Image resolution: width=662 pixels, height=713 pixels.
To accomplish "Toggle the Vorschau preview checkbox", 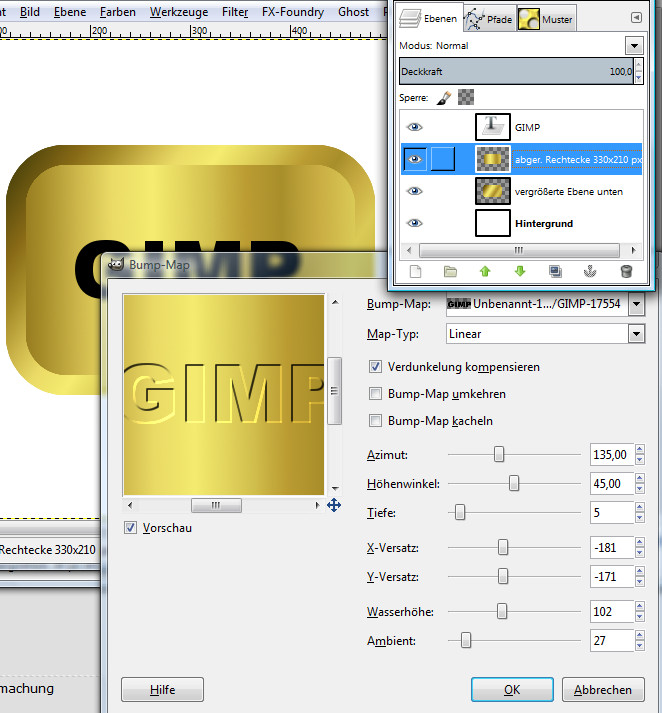I will coord(130,527).
